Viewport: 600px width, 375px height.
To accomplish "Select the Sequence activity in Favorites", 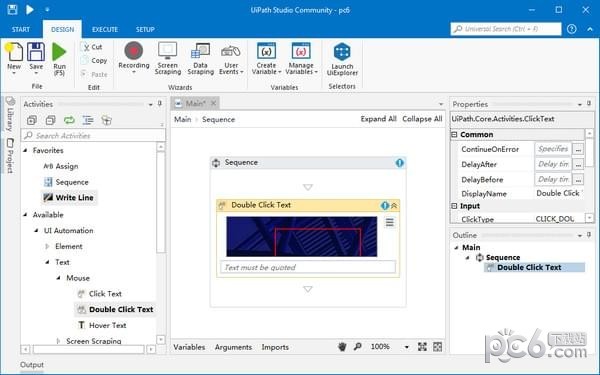I will (67, 182).
